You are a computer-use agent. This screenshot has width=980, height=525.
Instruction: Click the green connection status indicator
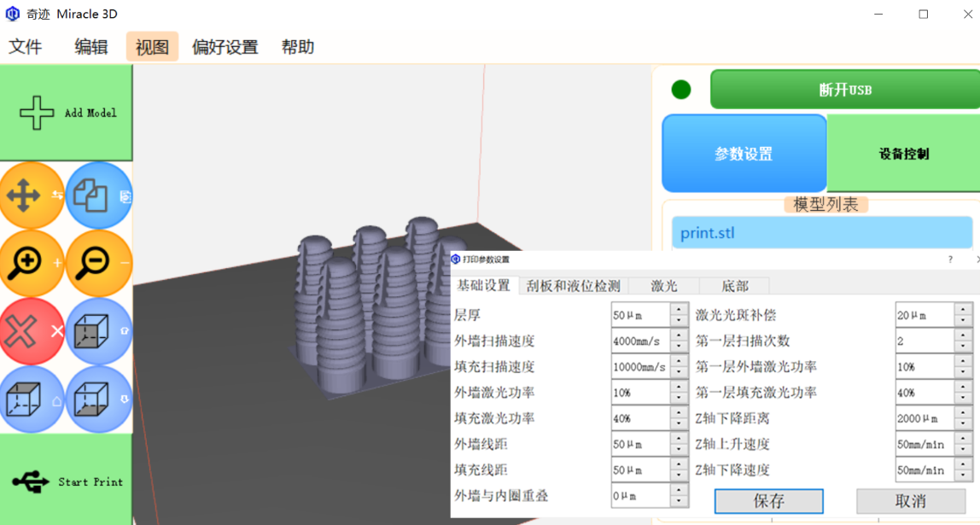tap(680, 90)
